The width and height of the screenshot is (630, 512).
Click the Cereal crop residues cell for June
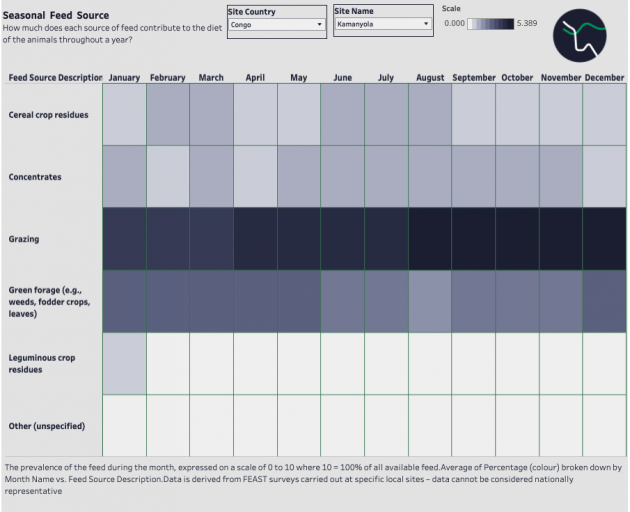point(342,114)
